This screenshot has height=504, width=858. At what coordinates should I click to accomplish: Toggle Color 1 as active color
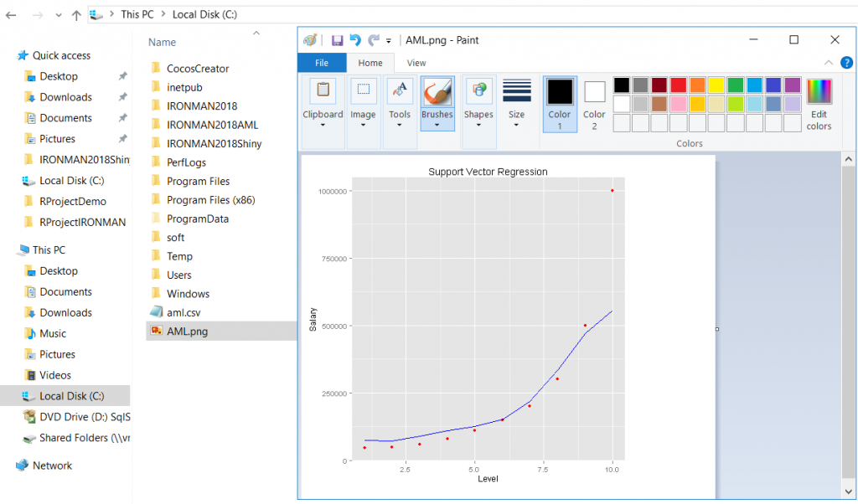tap(560, 105)
